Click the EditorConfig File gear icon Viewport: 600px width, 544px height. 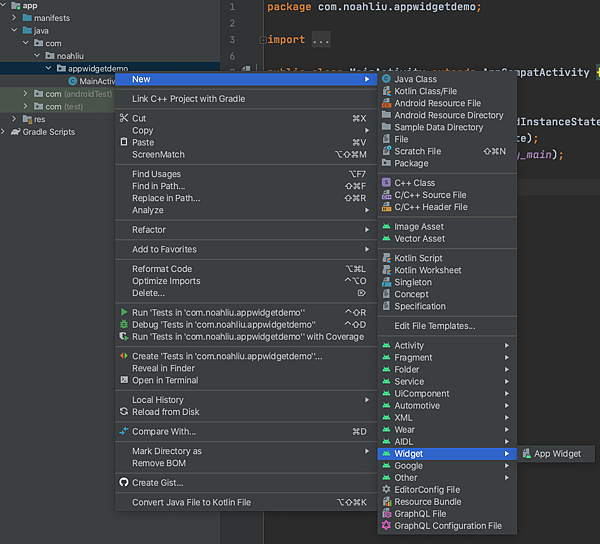click(386, 489)
